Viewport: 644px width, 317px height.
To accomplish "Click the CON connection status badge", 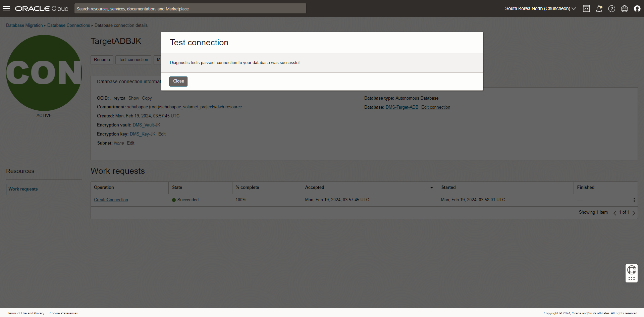I will pos(44,73).
